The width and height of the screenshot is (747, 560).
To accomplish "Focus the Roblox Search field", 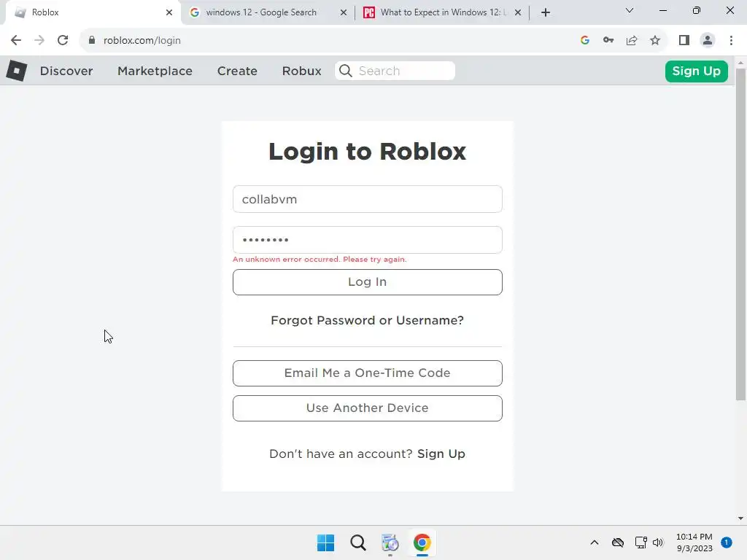I will click(395, 71).
